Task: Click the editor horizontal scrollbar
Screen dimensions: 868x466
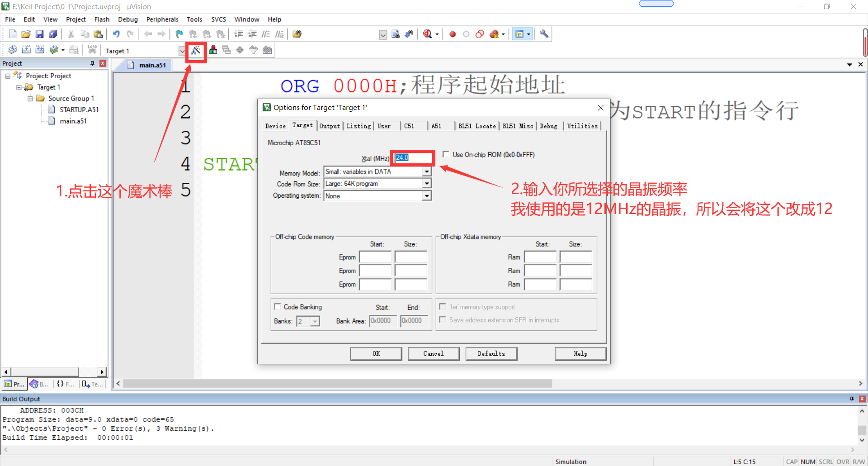Action: click(337, 384)
